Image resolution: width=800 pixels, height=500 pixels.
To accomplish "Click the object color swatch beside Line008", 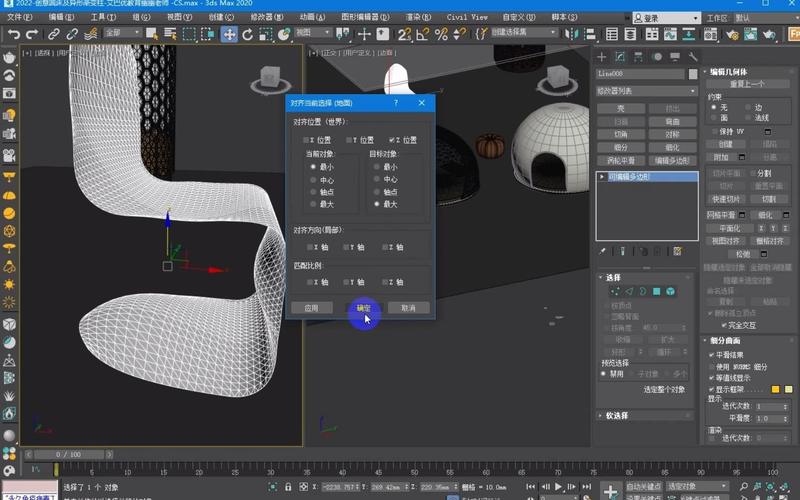I will pos(692,74).
